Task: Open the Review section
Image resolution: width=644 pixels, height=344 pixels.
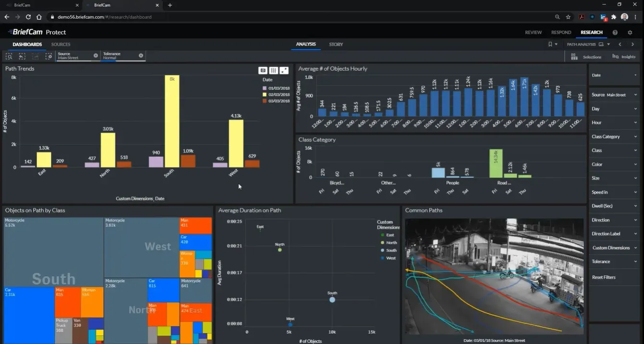Action: click(x=533, y=32)
